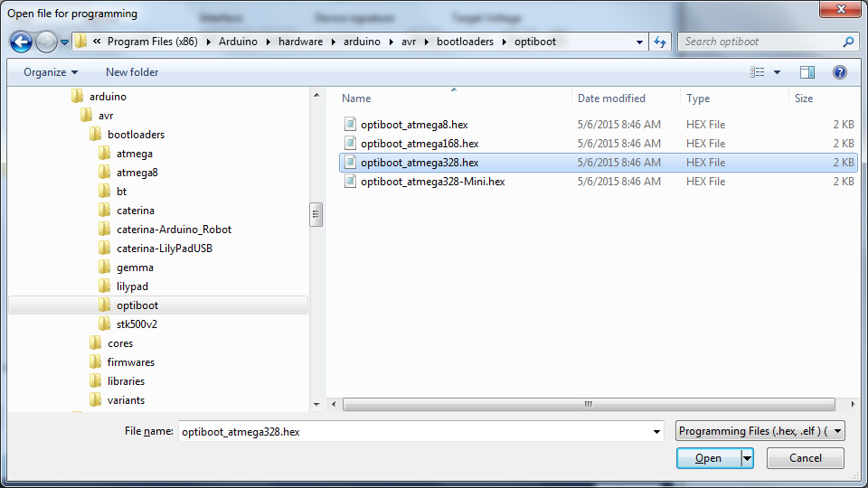The width and height of the screenshot is (868, 488).
Task: Toggle the preview pane icon
Action: tap(807, 72)
